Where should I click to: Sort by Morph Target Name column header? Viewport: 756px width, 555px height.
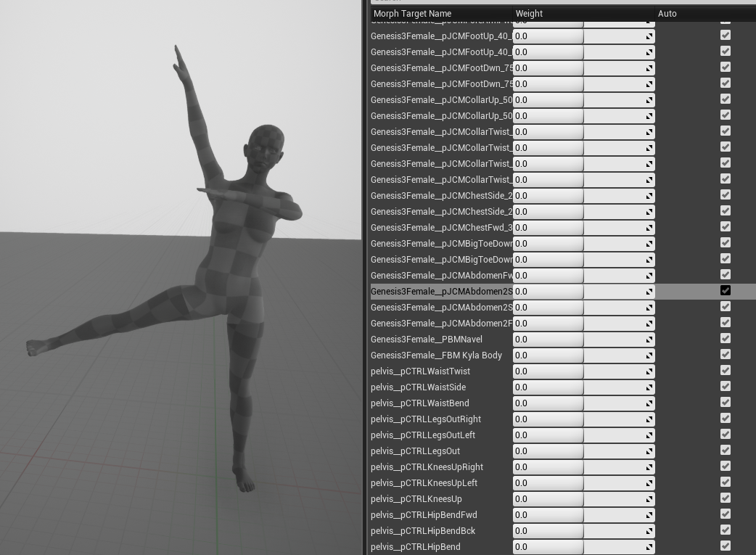click(412, 14)
